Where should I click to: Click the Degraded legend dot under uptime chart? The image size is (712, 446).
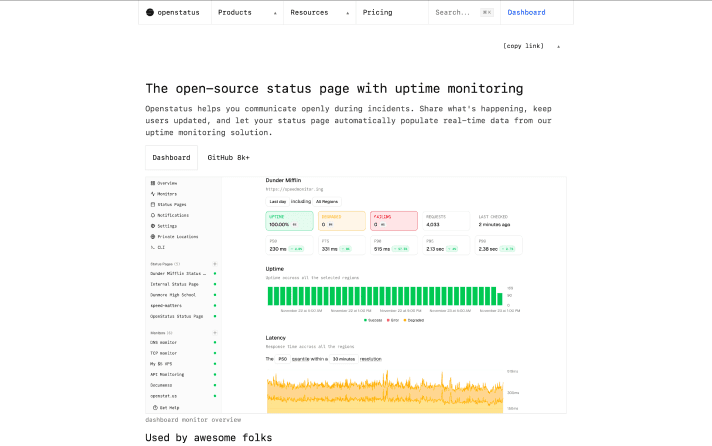[405, 320]
